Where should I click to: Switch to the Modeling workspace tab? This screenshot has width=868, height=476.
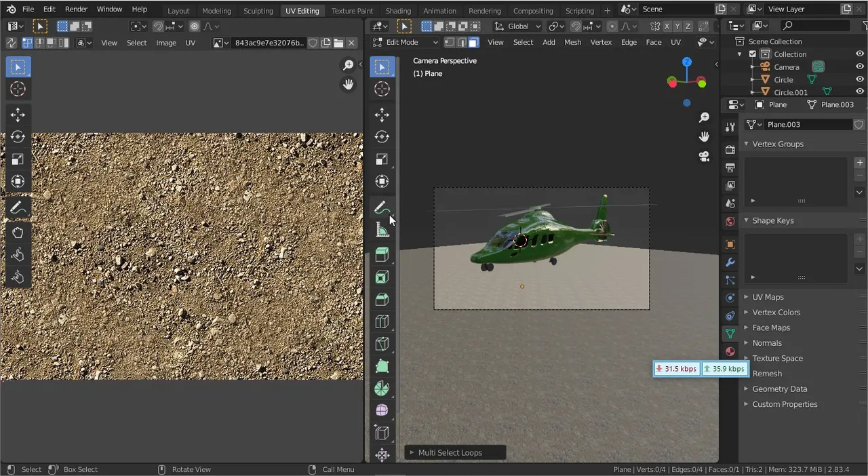216,11
